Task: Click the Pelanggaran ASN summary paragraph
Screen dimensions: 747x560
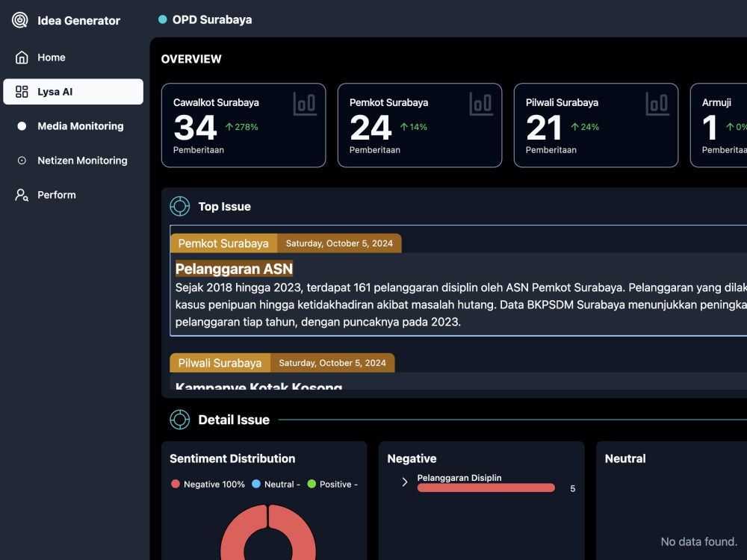Action: coord(461,305)
